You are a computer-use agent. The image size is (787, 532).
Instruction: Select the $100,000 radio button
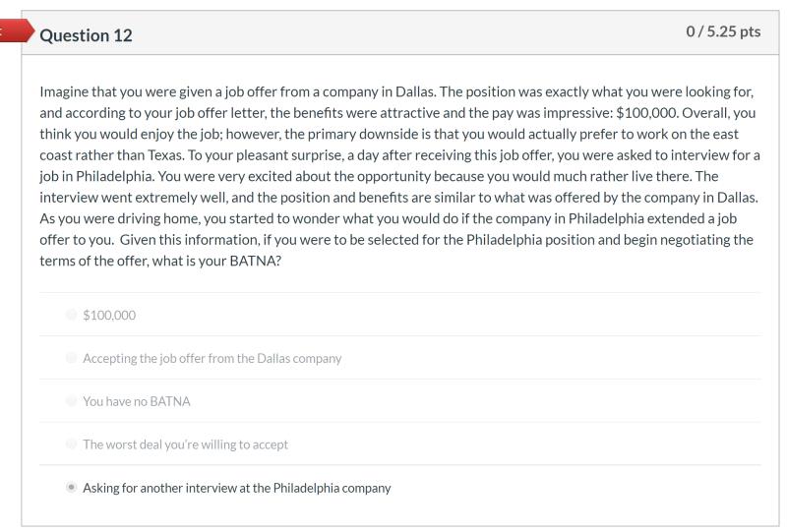coord(70,315)
